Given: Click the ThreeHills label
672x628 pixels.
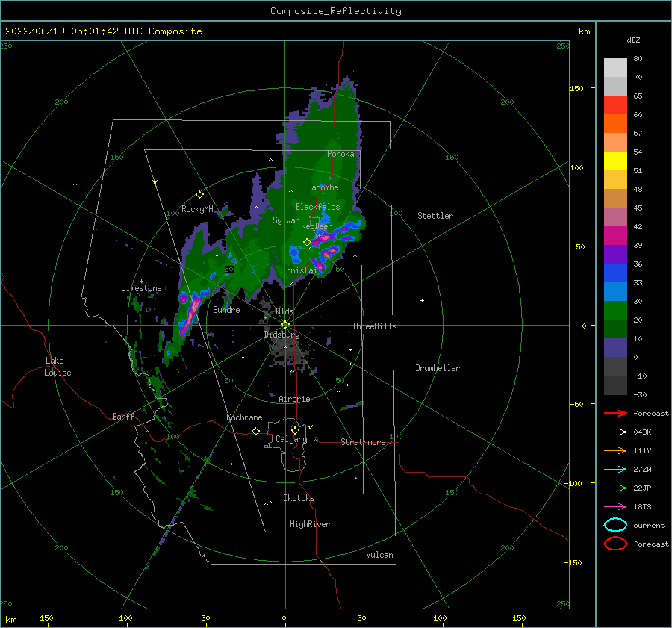Looking at the screenshot, I should [x=374, y=326].
